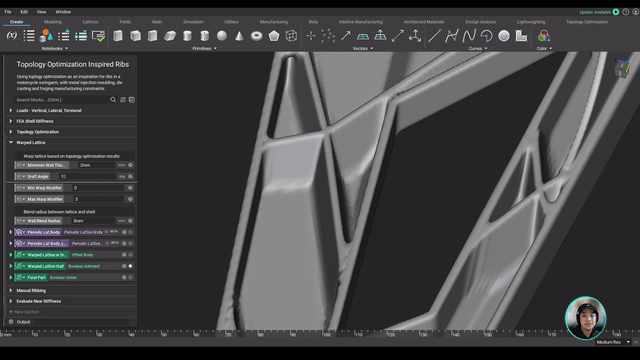
Task: Click the Minimum Wall Thickness value field
Action: (98, 165)
